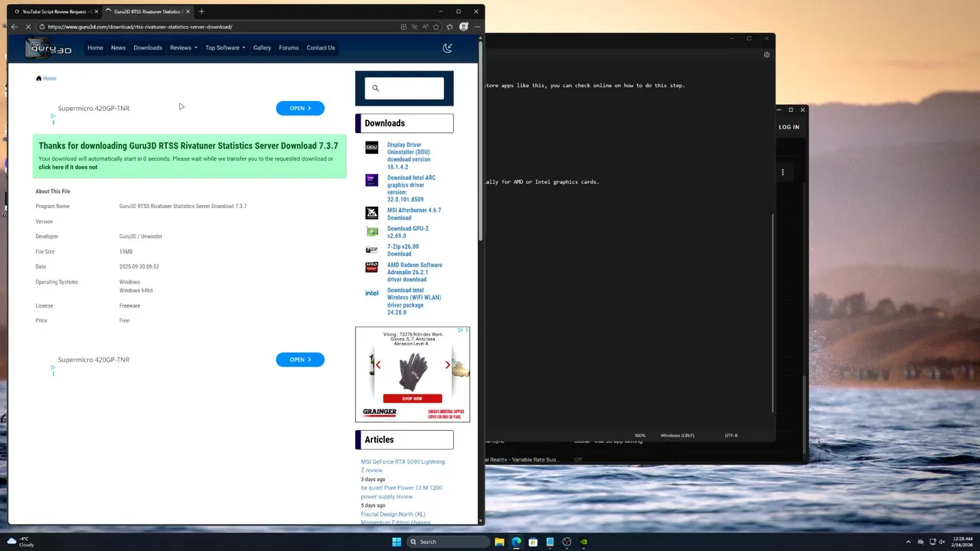Click the AMD Radeon Software thumbnail icon
The image size is (980, 551).
(371, 267)
